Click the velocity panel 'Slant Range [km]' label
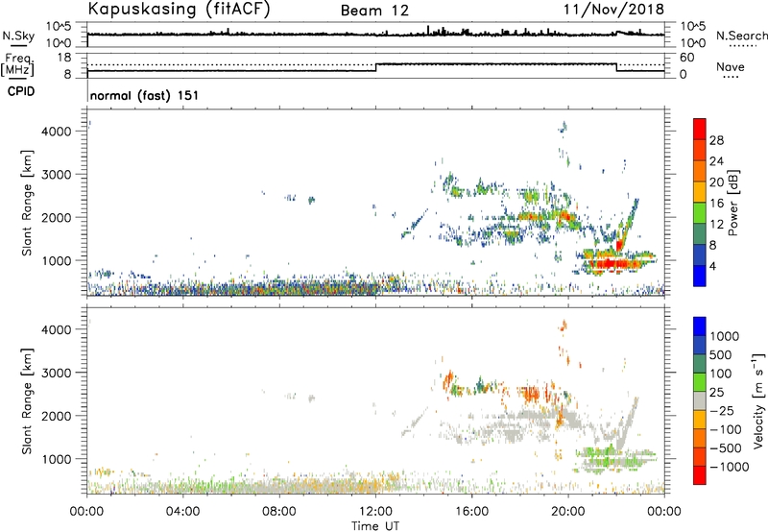The width and height of the screenshot is (768, 532). 27,401
